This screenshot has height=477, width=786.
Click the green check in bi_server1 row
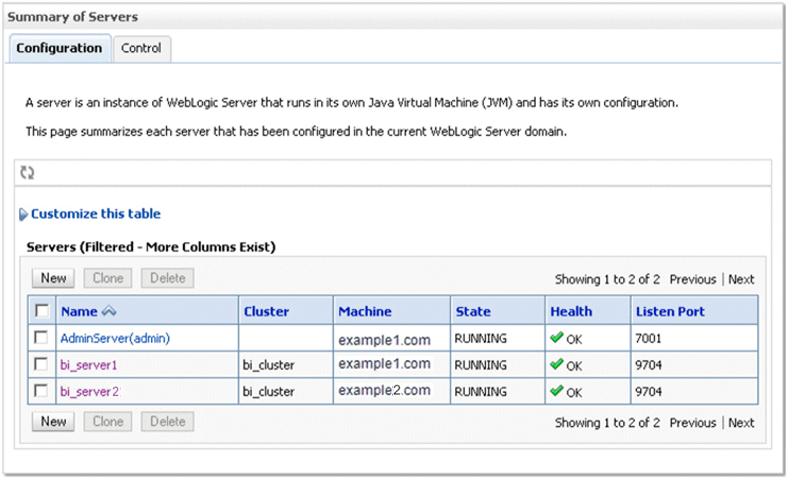coord(556,365)
